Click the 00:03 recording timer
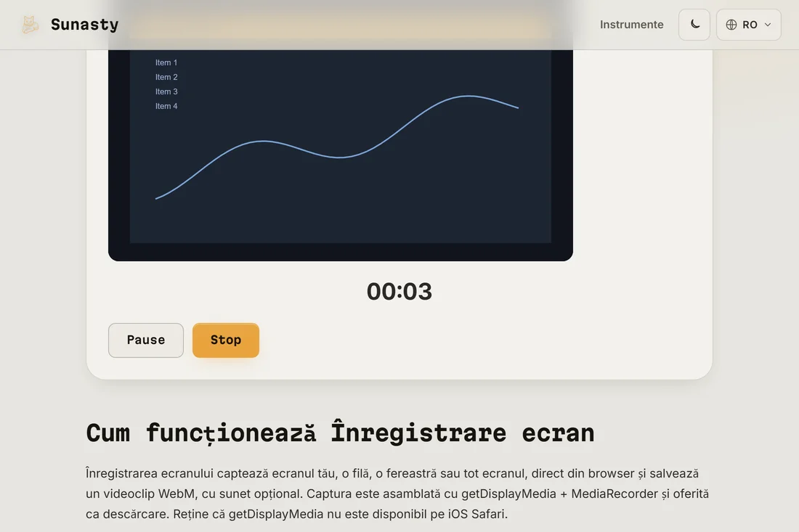The height and width of the screenshot is (532, 799). (x=399, y=292)
